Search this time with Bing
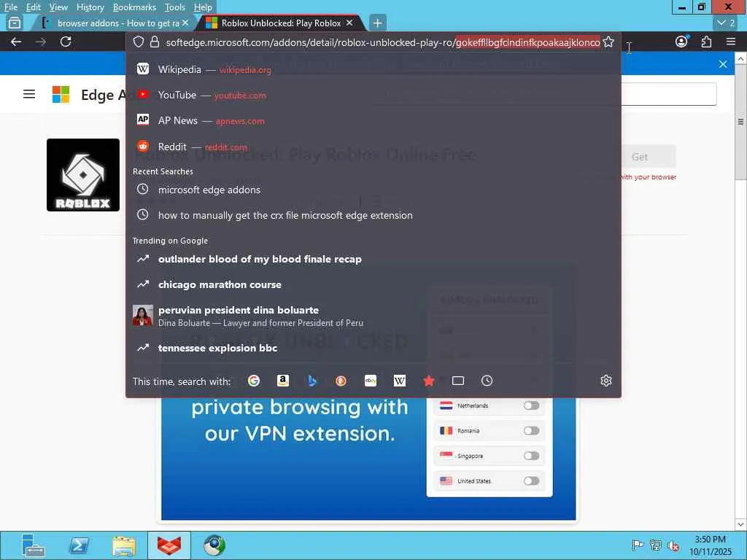 click(312, 381)
